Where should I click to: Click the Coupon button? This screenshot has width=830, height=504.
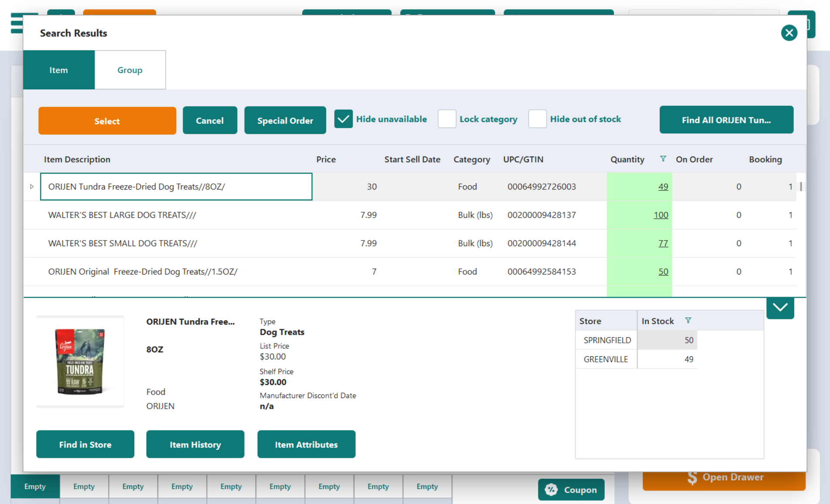[x=571, y=490]
